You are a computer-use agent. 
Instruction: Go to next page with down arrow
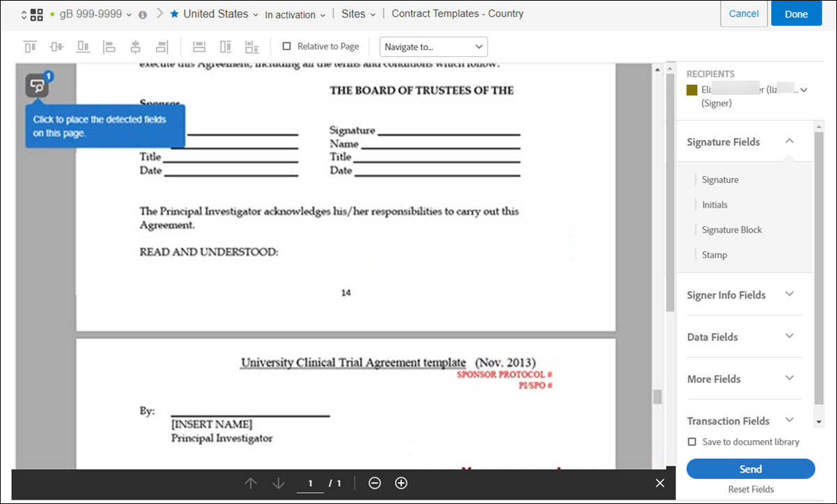tap(279, 483)
